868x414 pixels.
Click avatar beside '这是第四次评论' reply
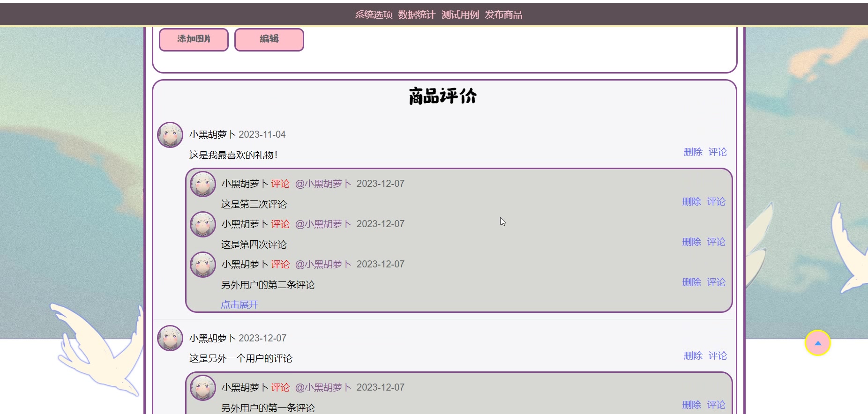tap(203, 224)
